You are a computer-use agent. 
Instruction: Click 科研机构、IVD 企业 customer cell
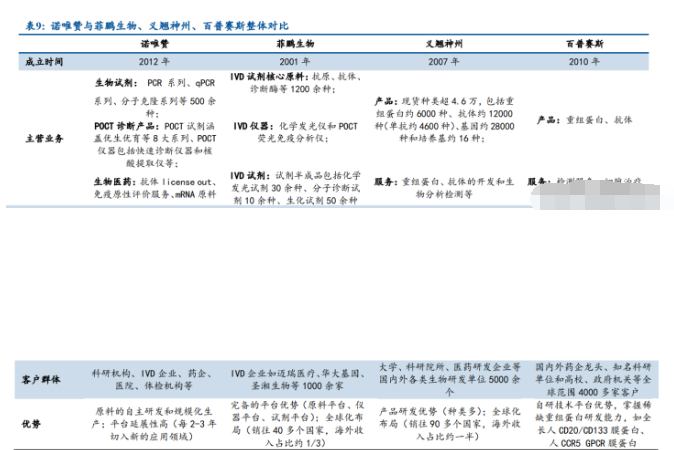tap(153, 380)
